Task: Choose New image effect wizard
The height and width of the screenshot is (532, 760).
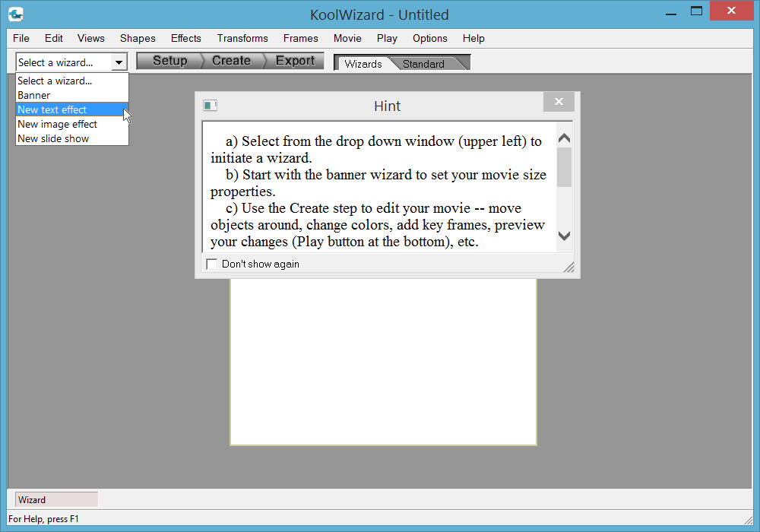Action: coord(71,124)
